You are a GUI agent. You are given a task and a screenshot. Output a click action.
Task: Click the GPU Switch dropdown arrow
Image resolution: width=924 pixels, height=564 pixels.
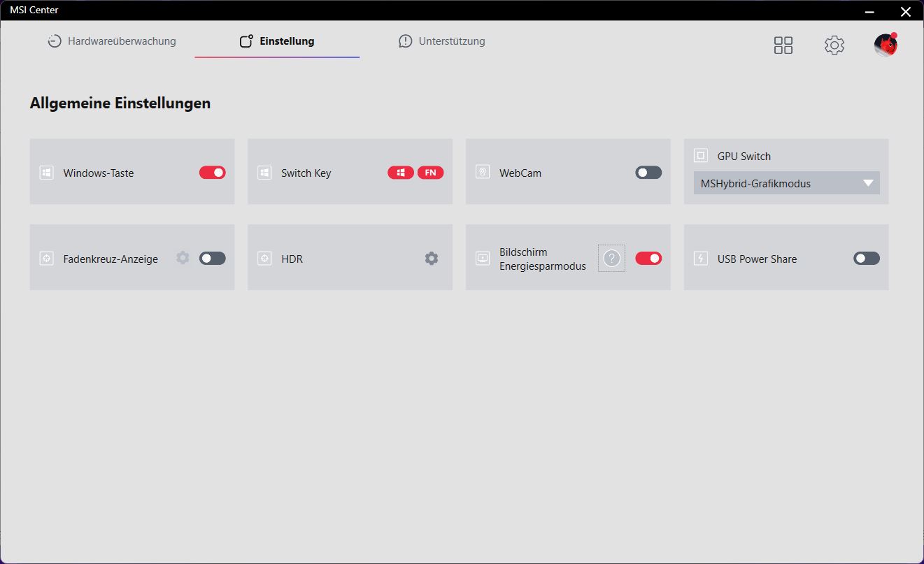pyautogui.click(x=868, y=184)
